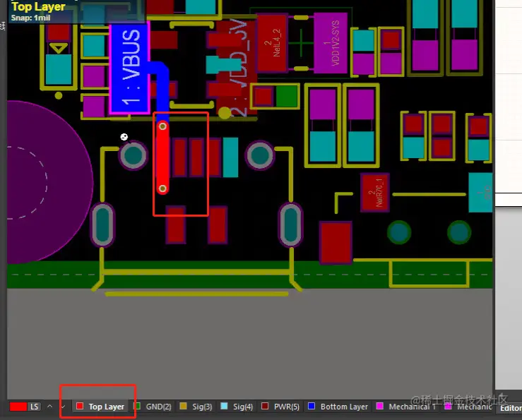Switch to the Top Layer tab
This screenshot has width=522, height=420.
pyautogui.click(x=100, y=407)
